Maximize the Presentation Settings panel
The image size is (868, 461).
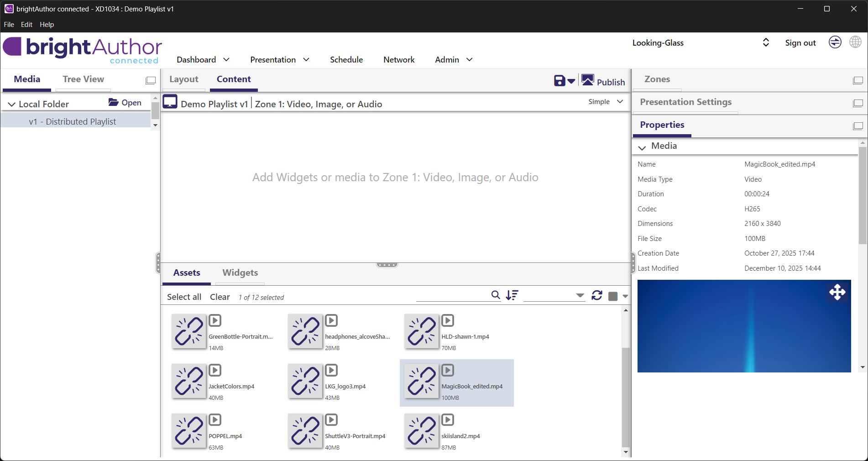point(858,103)
